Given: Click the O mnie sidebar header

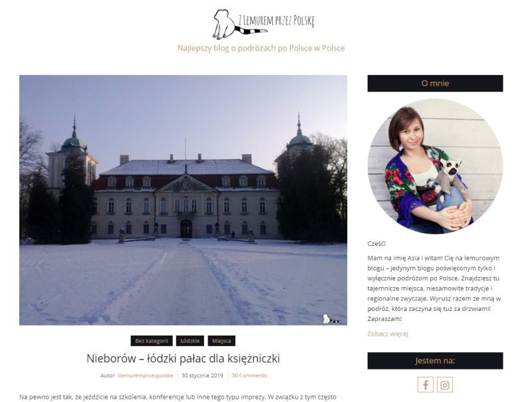Looking at the screenshot, I should click(435, 83).
